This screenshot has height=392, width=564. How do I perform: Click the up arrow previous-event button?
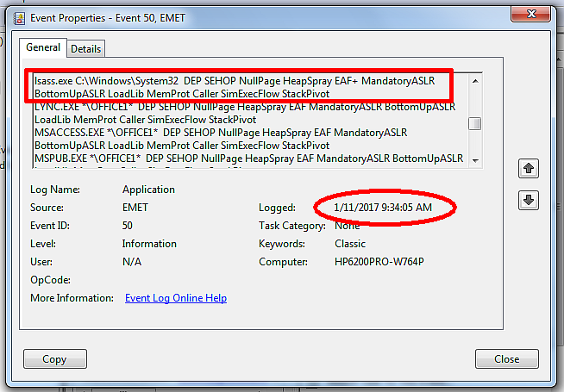click(529, 168)
